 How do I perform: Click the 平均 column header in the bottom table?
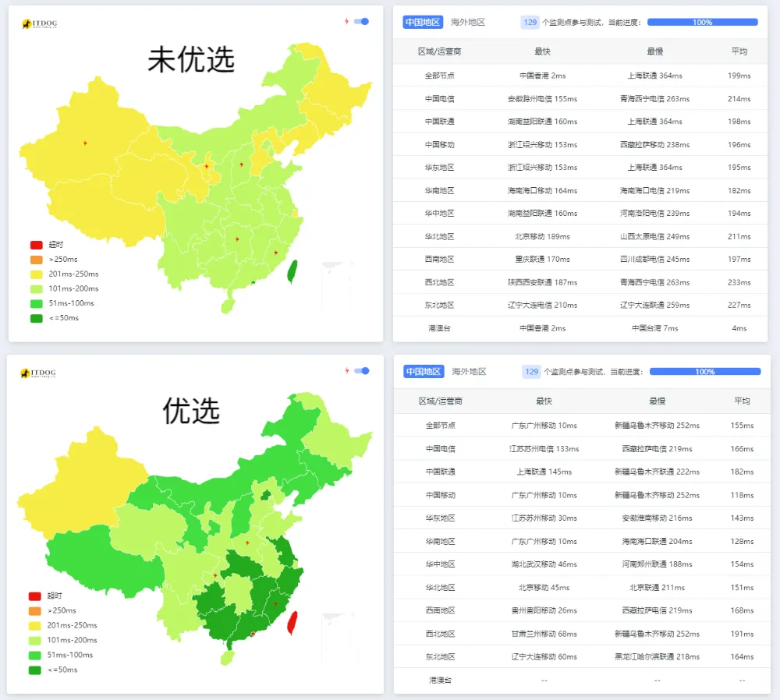click(x=742, y=401)
